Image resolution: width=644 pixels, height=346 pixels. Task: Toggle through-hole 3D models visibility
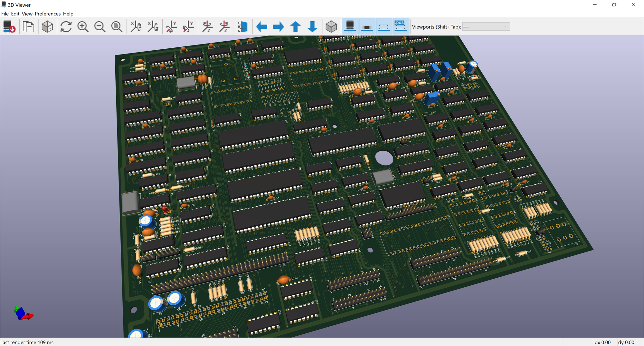tap(350, 27)
